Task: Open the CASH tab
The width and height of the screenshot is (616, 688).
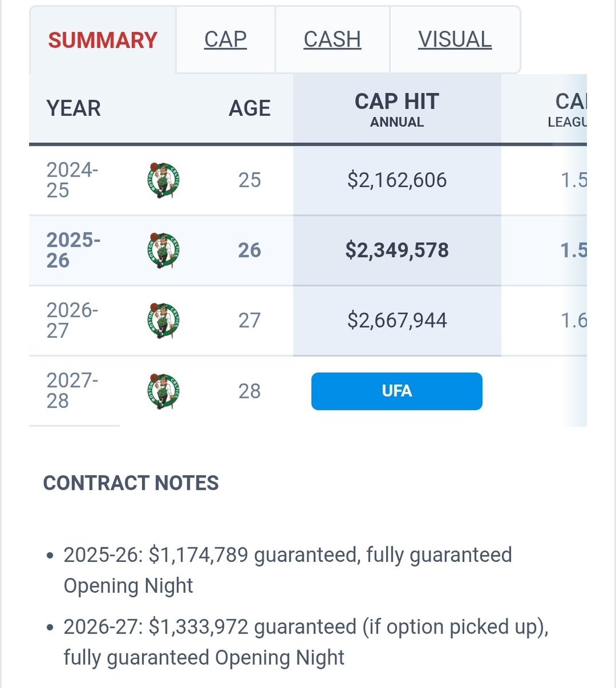Action: pos(332,40)
